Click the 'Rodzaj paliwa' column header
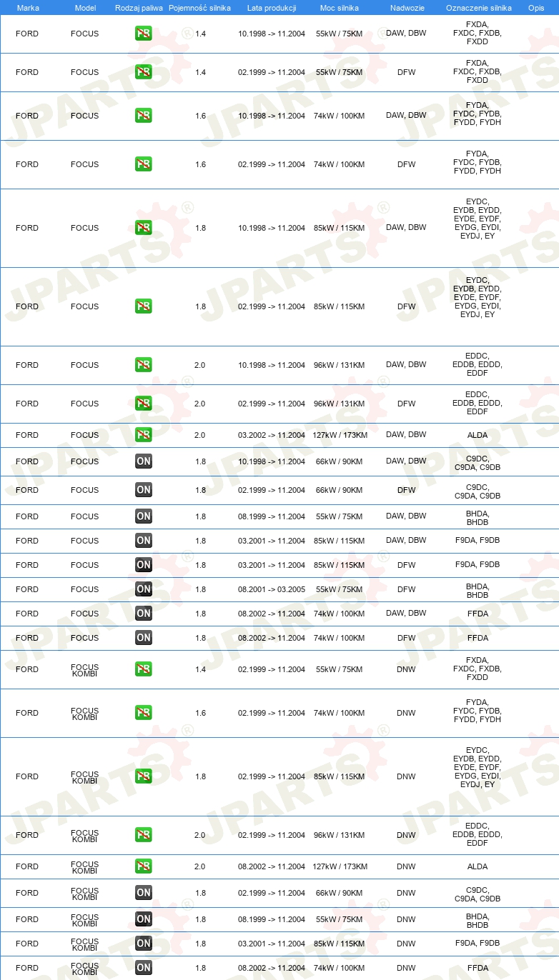The height and width of the screenshot is (980, 559). click(x=139, y=8)
